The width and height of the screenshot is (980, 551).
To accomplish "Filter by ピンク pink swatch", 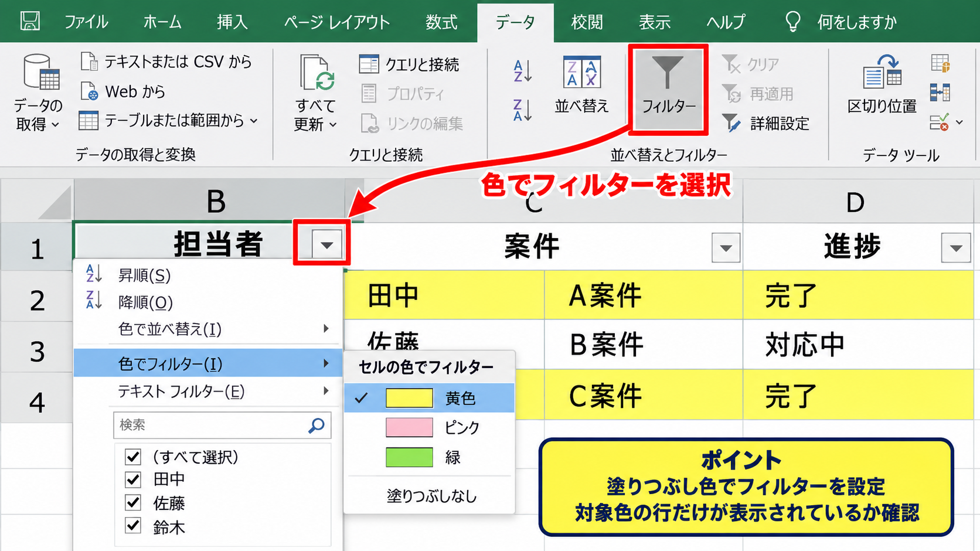I will [x=409, y=427].
